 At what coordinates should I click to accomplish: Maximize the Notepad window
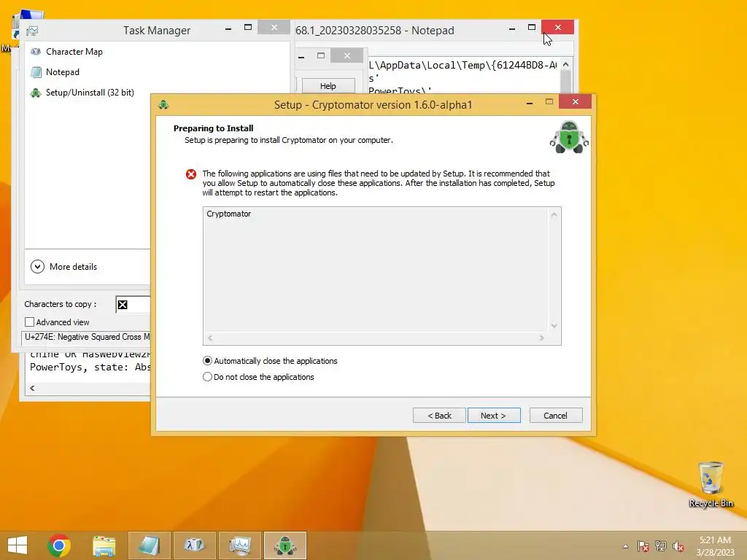pyautogui.click(x=532, y=28)
